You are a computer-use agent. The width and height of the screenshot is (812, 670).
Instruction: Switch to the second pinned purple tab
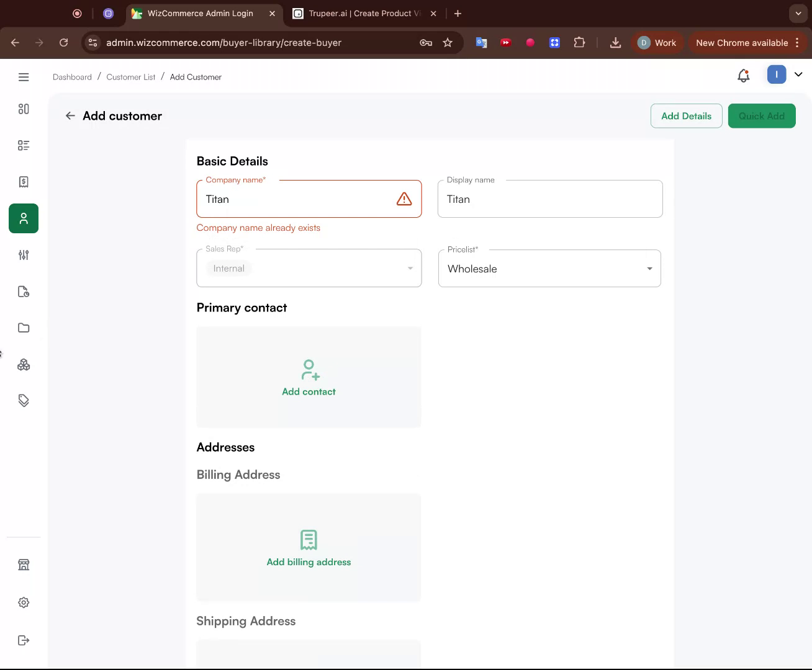(x=109, y=13)
